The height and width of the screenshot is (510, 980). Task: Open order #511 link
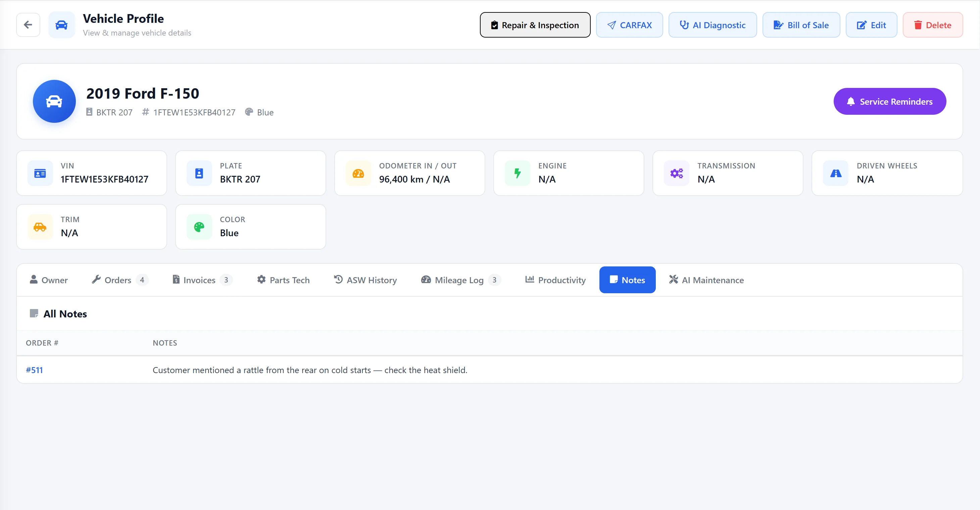pyautogui.click(x=34, y=370)
